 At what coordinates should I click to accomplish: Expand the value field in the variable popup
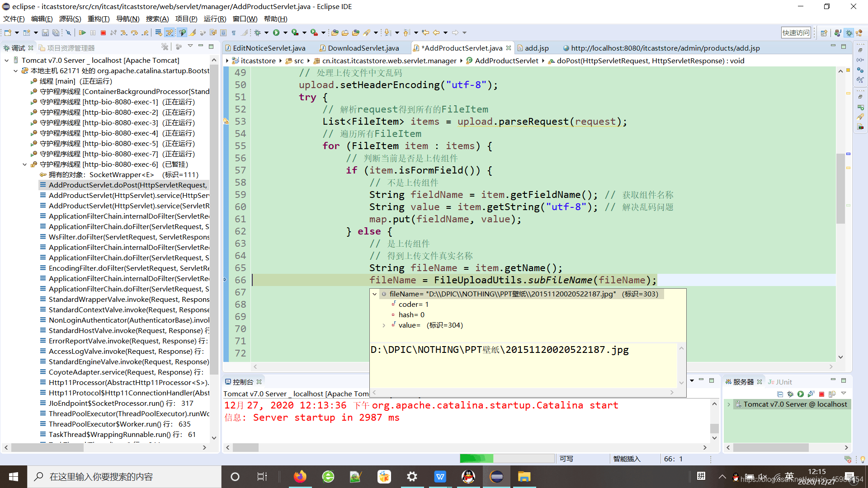384,325
